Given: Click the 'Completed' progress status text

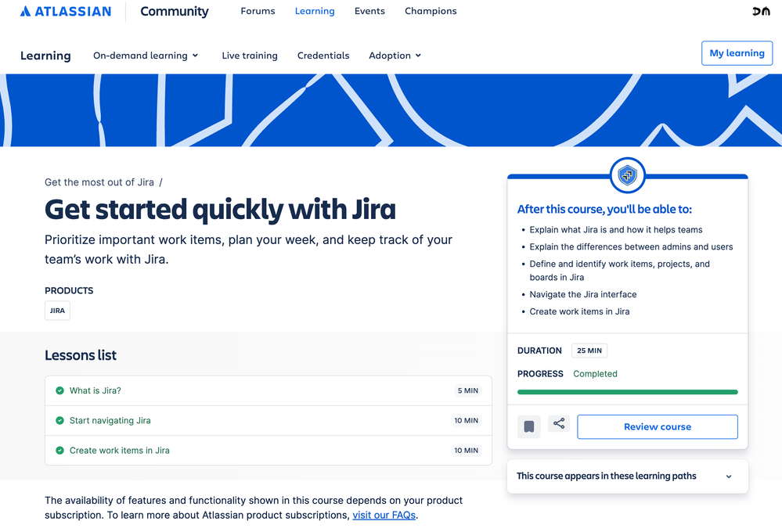Looking at the screenshot, I should coord(595,374).
